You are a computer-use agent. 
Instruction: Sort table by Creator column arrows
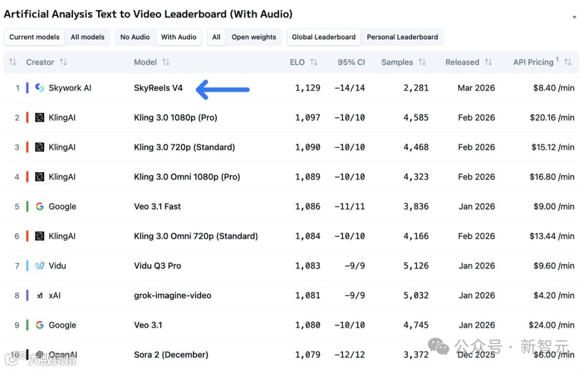tap(63, 62)
